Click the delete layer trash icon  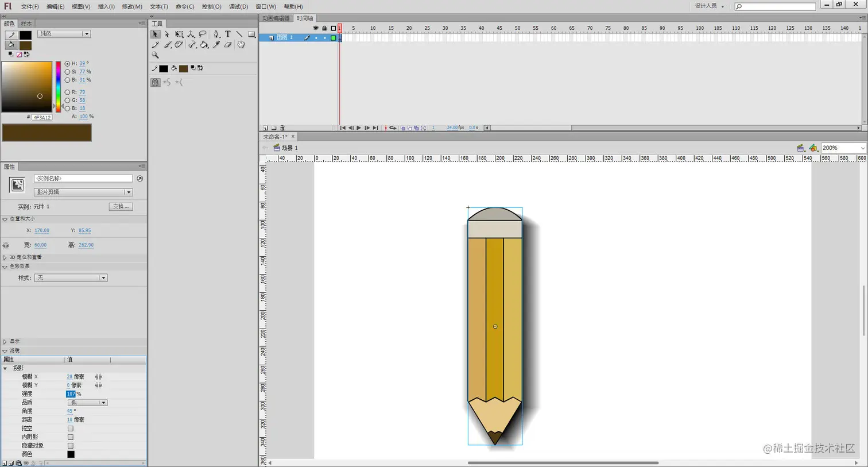[281, 128]
